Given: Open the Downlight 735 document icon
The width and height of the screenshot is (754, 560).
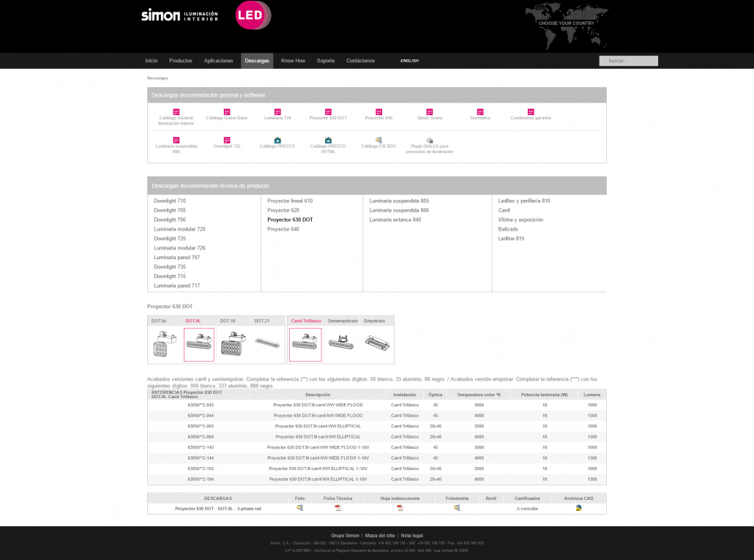Looking at the screenshot, I should (x=227, y=141).
